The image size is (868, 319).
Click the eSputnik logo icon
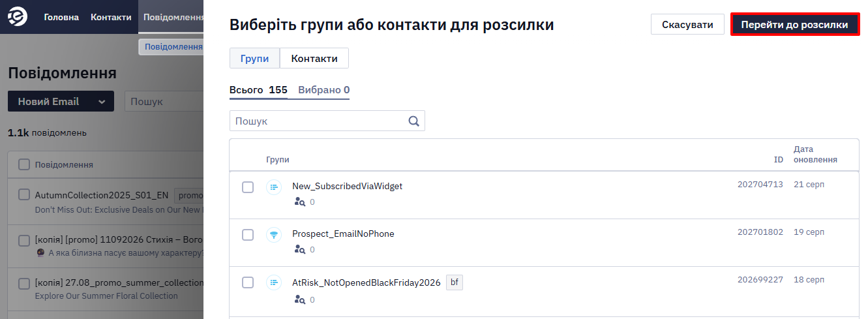coord(18,17)
